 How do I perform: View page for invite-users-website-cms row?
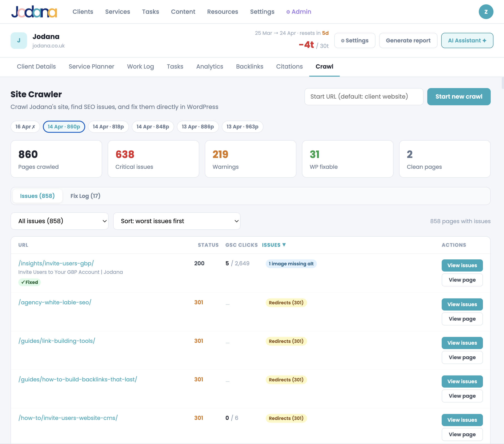point(462,434)
